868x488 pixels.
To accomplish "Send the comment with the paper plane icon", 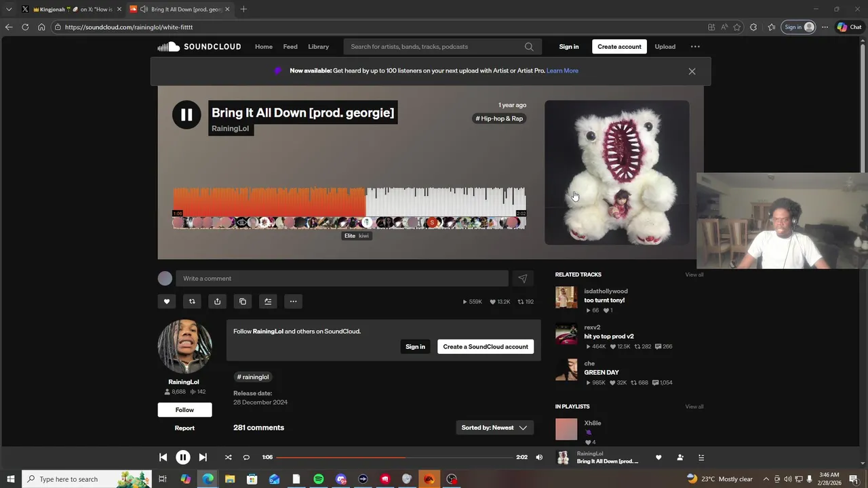I will click(x=523, y=279).
